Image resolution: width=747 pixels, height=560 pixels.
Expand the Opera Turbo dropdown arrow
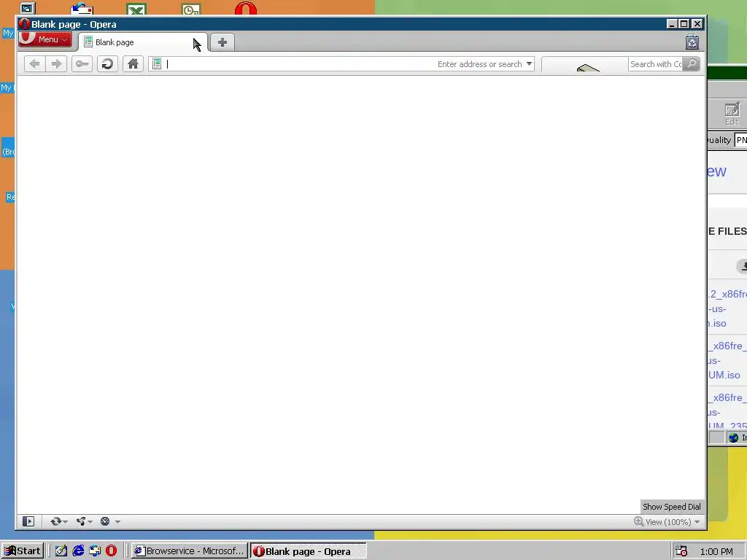coord(117,522)
